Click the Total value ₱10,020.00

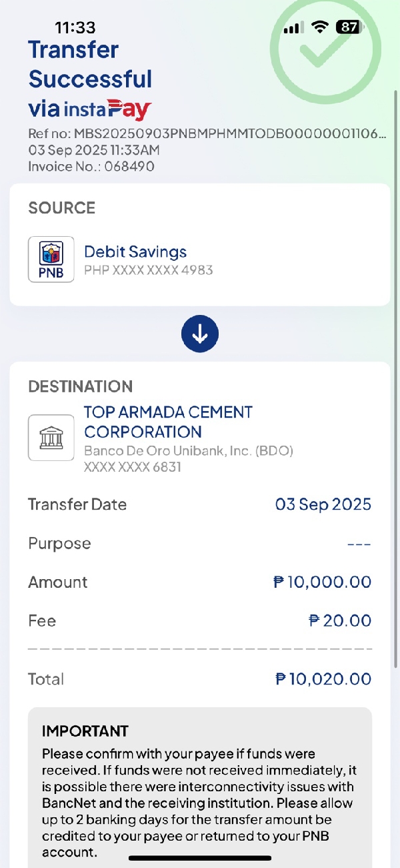(323, 679)
